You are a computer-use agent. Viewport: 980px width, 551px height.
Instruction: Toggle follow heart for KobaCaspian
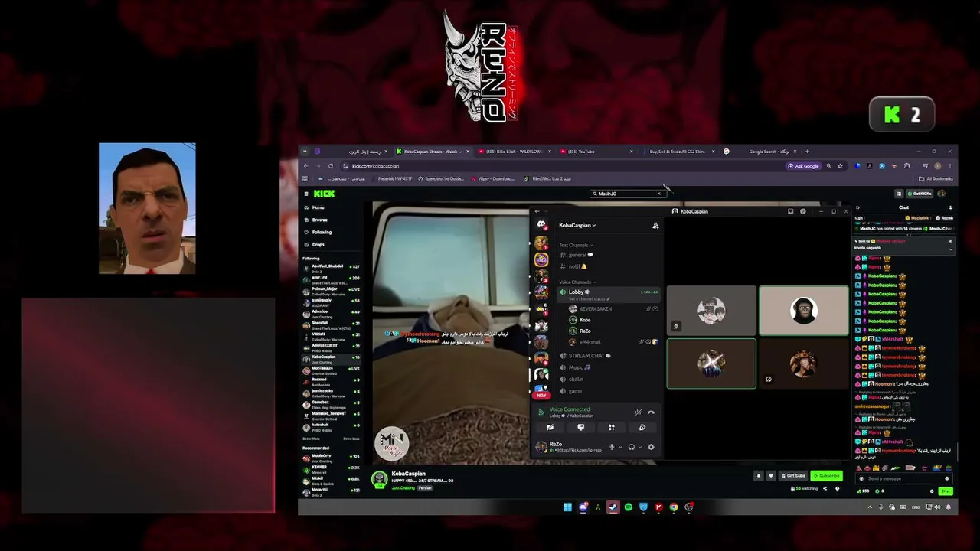point(771,475)
